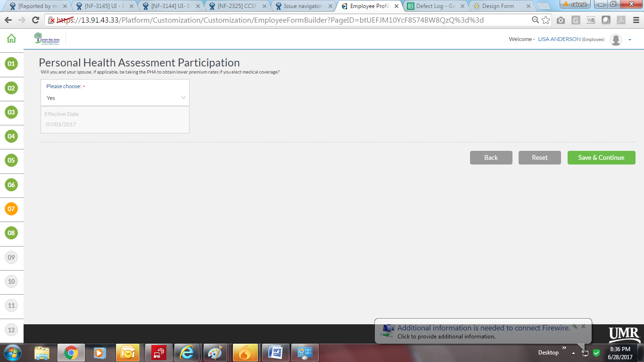Click the Back button

491,157
